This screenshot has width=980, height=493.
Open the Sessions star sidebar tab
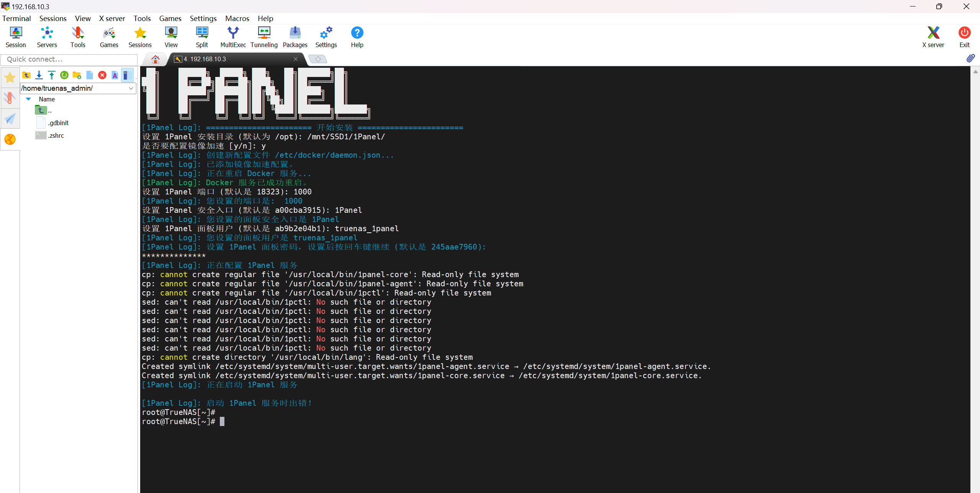pos(10,77)
